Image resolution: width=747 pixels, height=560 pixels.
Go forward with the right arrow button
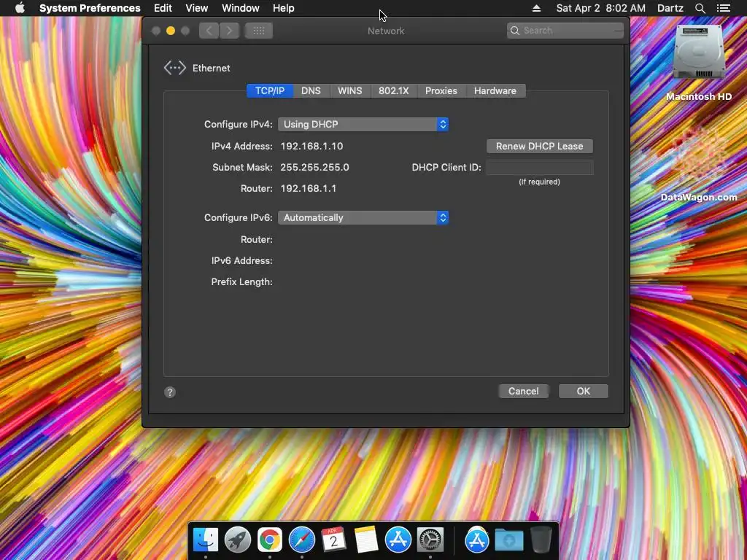click(x=229, y=31)
